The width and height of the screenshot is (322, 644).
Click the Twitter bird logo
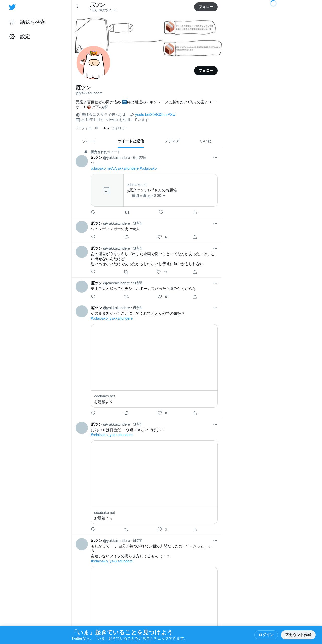tap(12, 7)
